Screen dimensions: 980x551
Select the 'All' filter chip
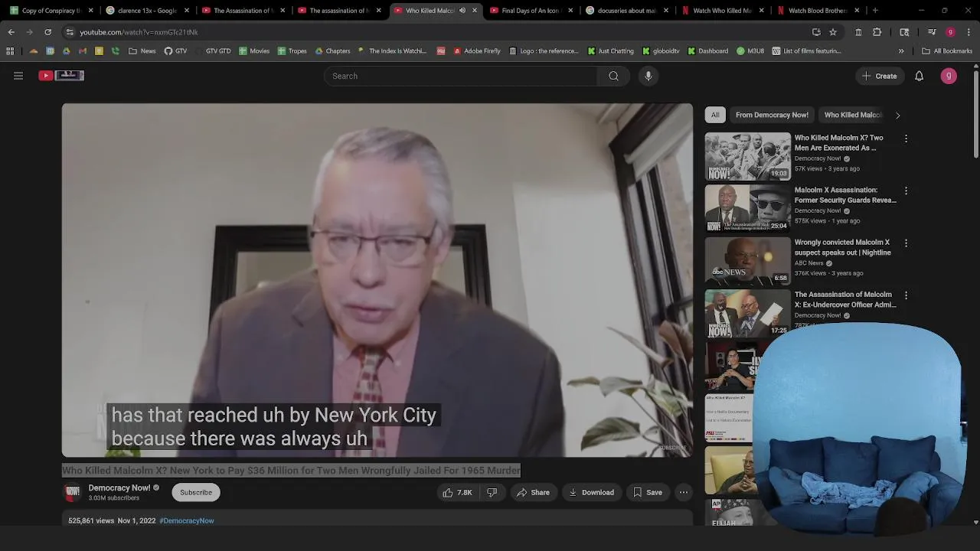(x=715, y=115)
